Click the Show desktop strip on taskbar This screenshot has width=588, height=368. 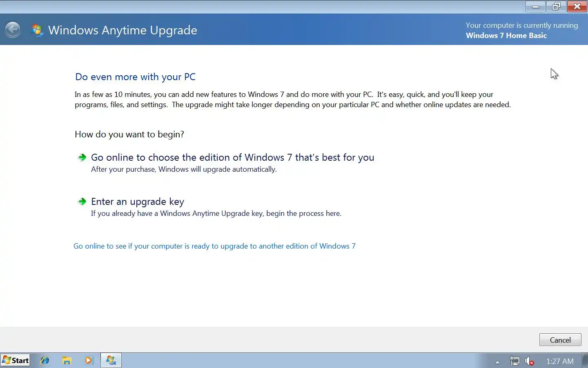[585, 360]
